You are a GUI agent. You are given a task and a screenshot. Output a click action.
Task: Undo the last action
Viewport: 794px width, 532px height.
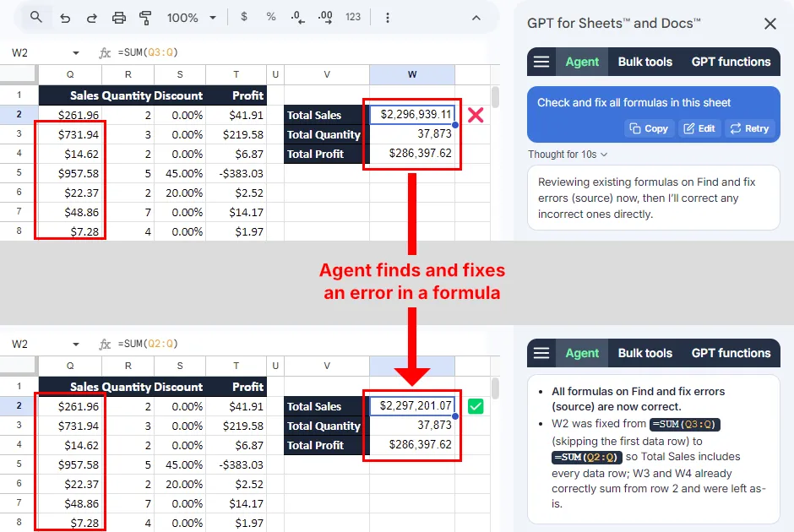[64, 18]
